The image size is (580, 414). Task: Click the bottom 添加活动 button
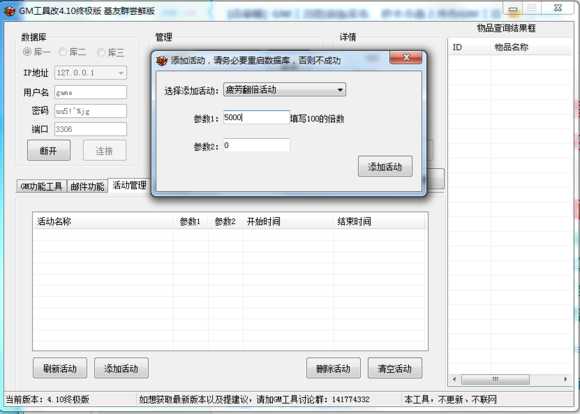pos(121,368)
